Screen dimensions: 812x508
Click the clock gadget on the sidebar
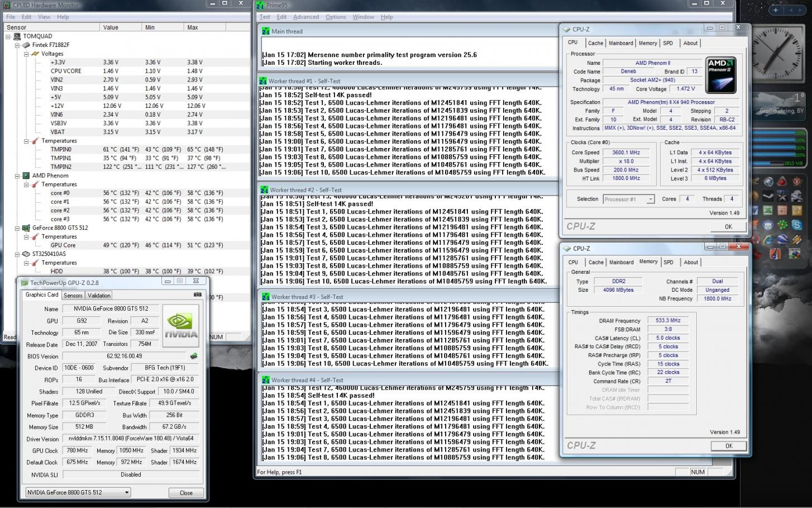tap(779, 54)
